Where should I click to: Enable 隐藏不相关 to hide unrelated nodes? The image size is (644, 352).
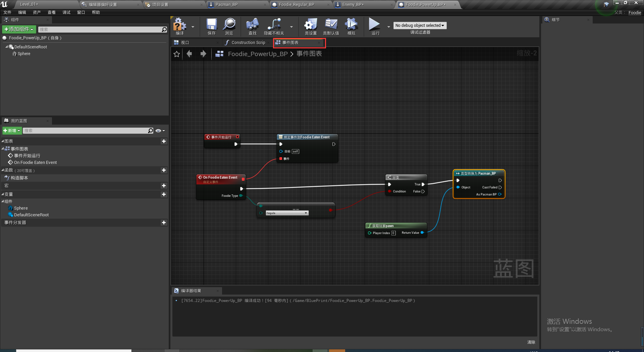[x=274, y=26]
